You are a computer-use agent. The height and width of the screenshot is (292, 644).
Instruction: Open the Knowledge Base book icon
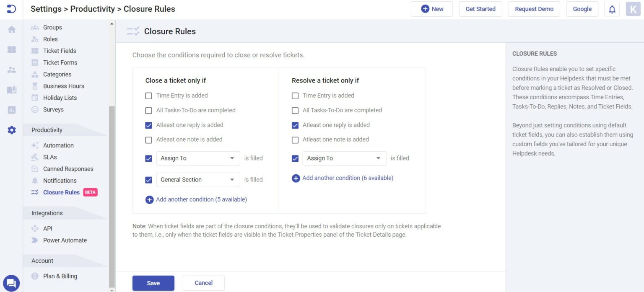(12, 90)
